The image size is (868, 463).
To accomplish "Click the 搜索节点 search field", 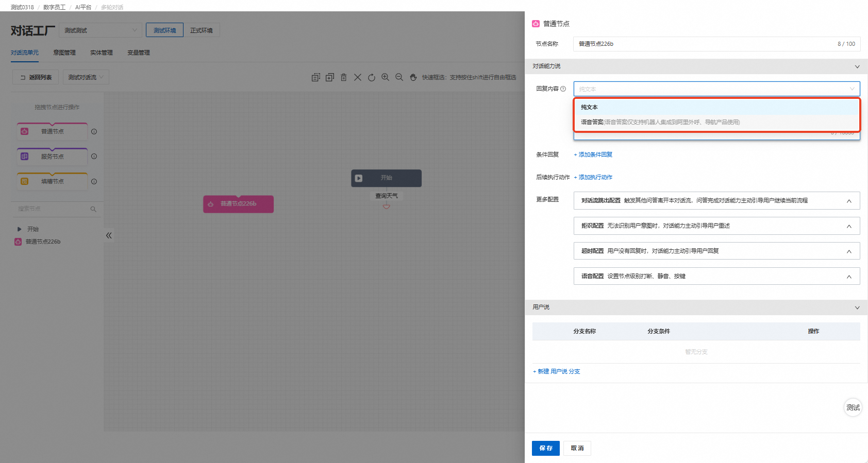I will click(57, 209).
